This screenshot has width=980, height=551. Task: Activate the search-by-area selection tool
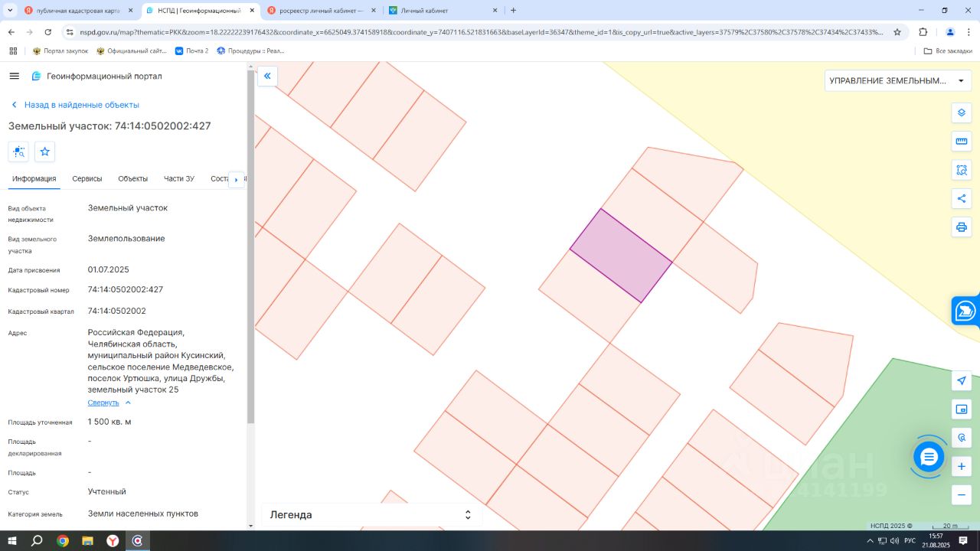coord(962,170)
